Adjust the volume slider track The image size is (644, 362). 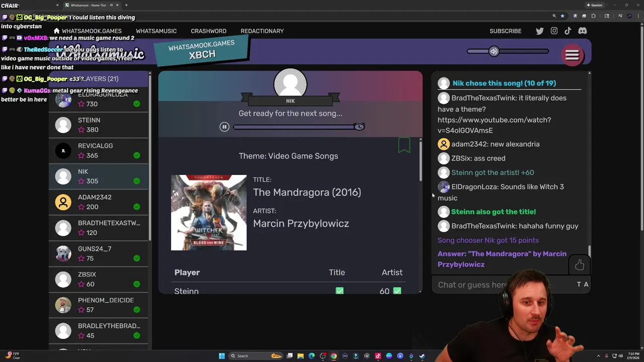click(x=508, y=51)
